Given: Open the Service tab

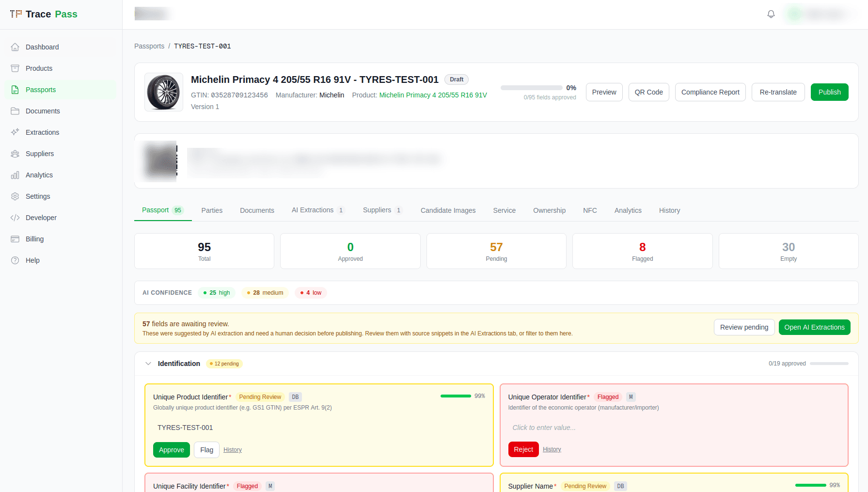Looking at the screenshot, I should [x=505, y=210].
